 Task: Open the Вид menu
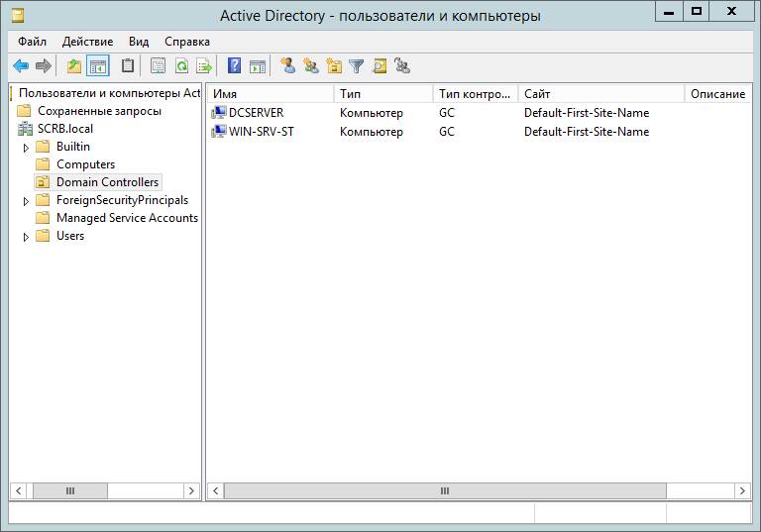click(x=139, y=42)
